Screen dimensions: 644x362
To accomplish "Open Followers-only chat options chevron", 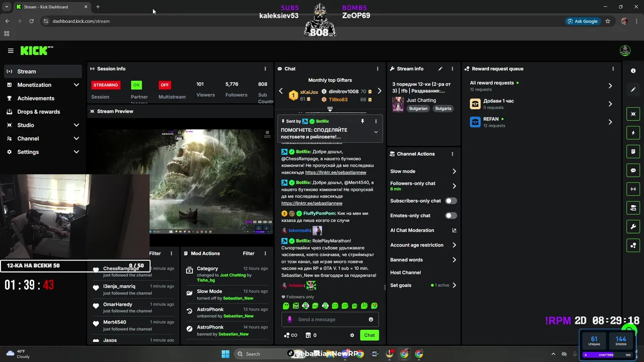I will [454, 186].
